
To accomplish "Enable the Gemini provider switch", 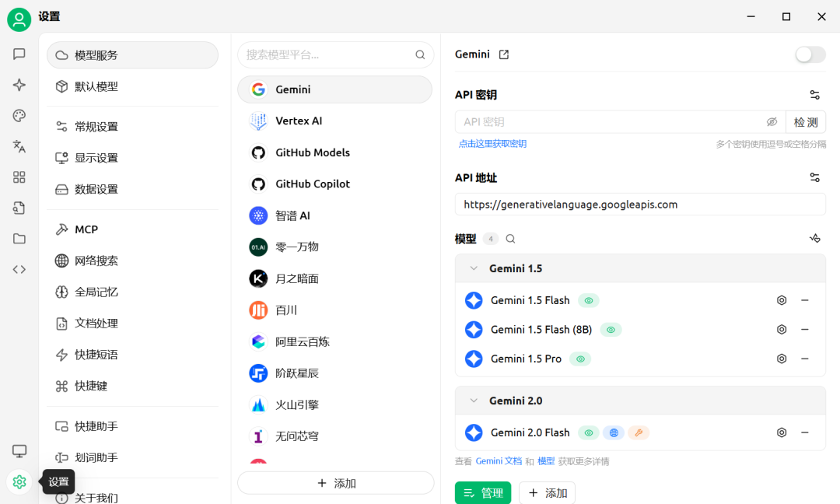I will pyautogui.click(x=810, y=54).
